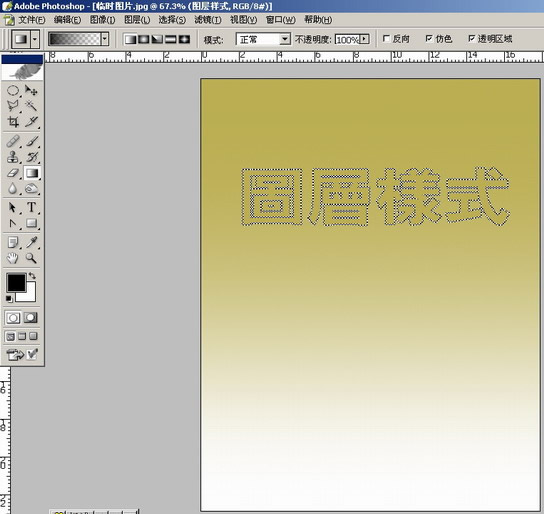Select Linear gradient type
Screen dimensions: 544x514
[x=130, y=39]
